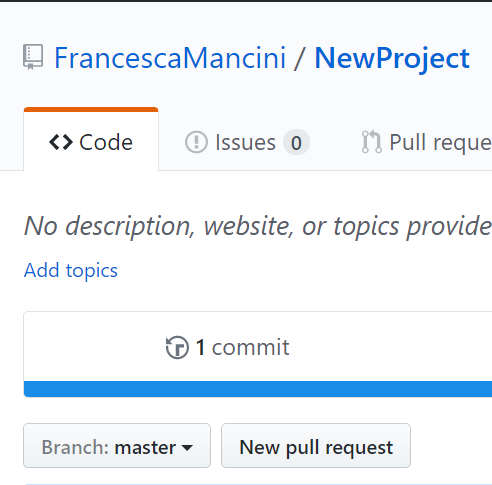Click the caret arrow on Branch selector
Image resolution: width=492 pixels, height=485 pixels.
[x=187, y=447]
